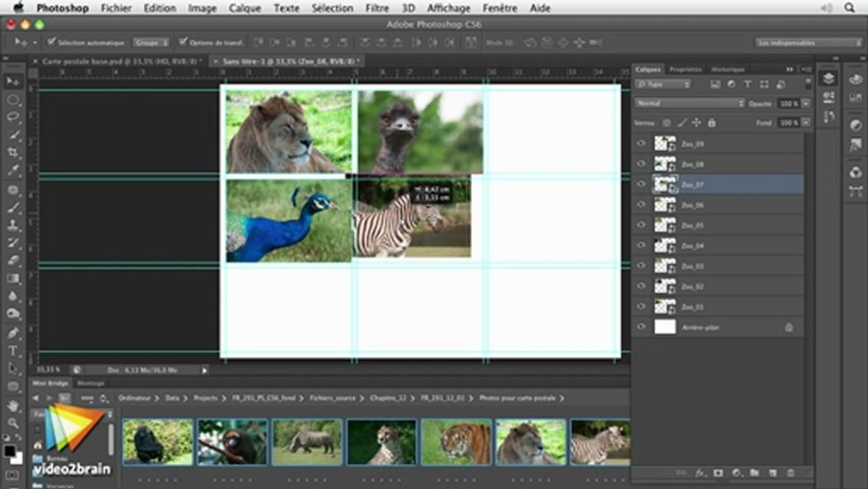Select the Eraser tool
868x489 pixels.
tap(13, 260)
